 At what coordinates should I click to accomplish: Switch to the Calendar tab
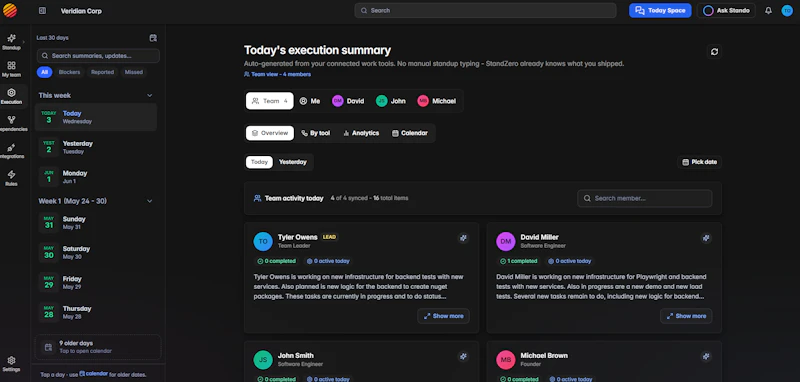pos(410,133)
